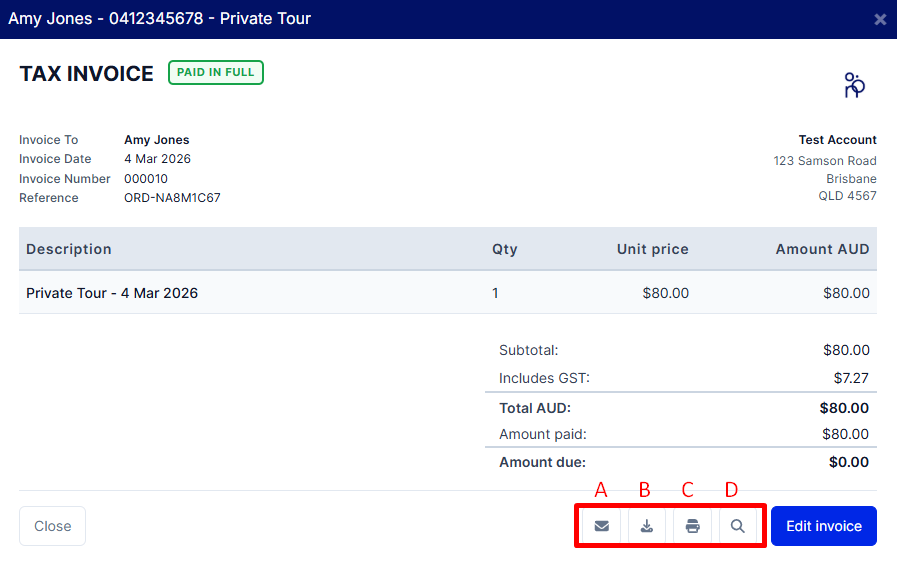Print the invoice with the printer icon
This screenshot has height=565, width=897.
692,526
